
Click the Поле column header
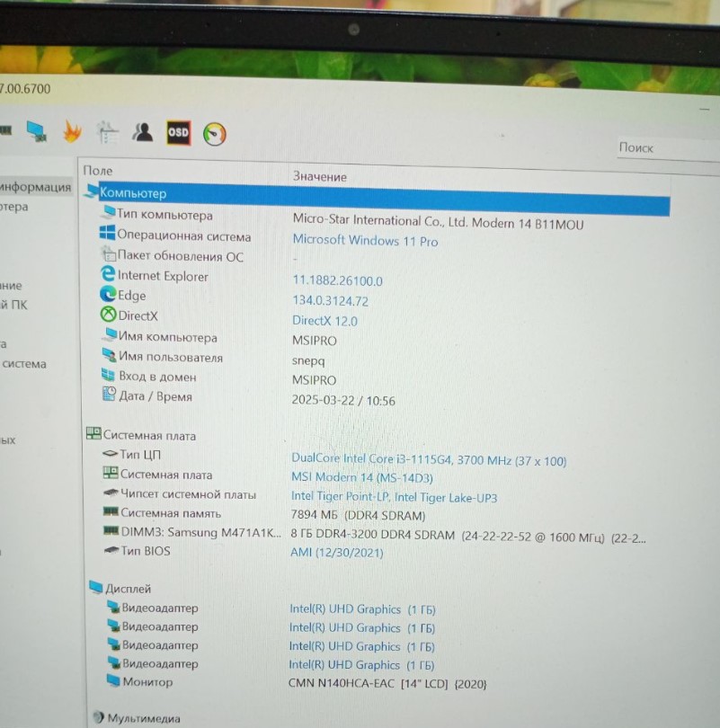tap(98, 170)
